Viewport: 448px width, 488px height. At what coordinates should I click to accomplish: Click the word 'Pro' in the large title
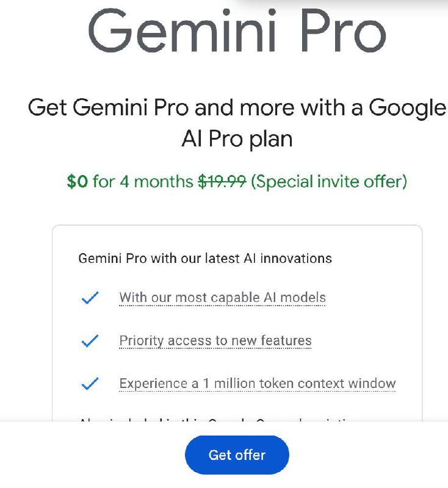[344, 30]
